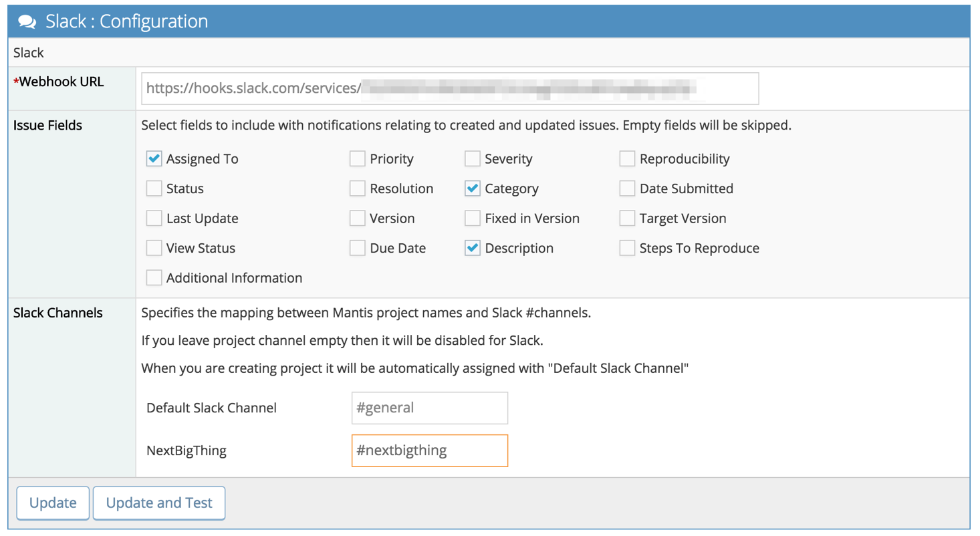Check the Additional Information checkbox
The height and width of the screenshot is (536, 980).
(154, 277)
